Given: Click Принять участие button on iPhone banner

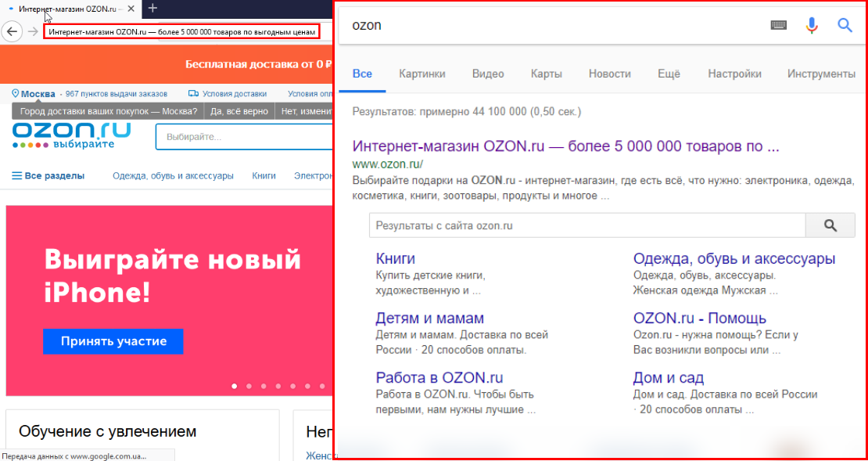Looking at the screenshot, I should [x=113, y=341].
